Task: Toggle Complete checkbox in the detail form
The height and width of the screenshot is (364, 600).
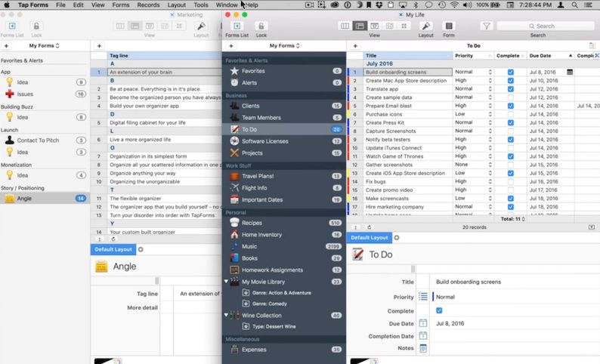Action: 439,310
